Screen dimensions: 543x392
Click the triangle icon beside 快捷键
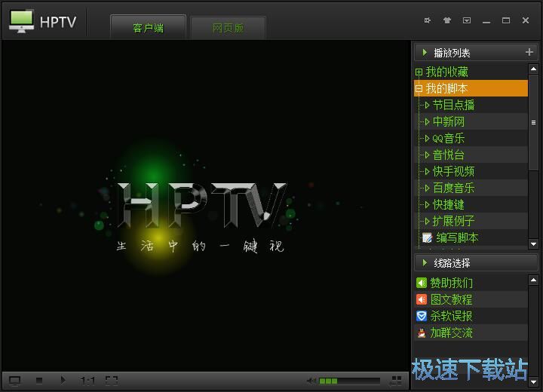click(x=427, y=204)
